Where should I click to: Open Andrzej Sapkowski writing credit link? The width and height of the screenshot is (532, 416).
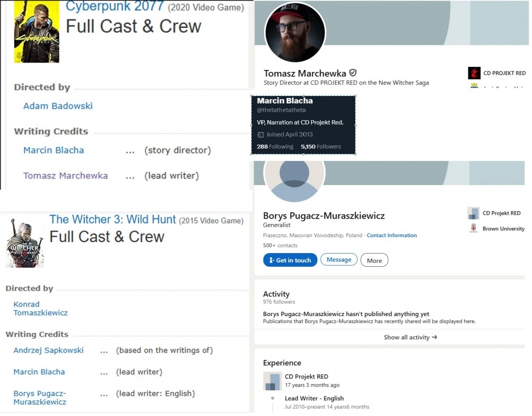[x=48, y=351]
